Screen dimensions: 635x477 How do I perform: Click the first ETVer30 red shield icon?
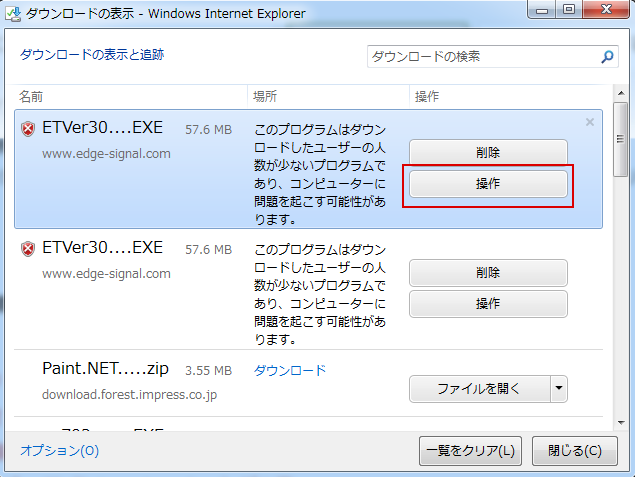coord(28,129)
